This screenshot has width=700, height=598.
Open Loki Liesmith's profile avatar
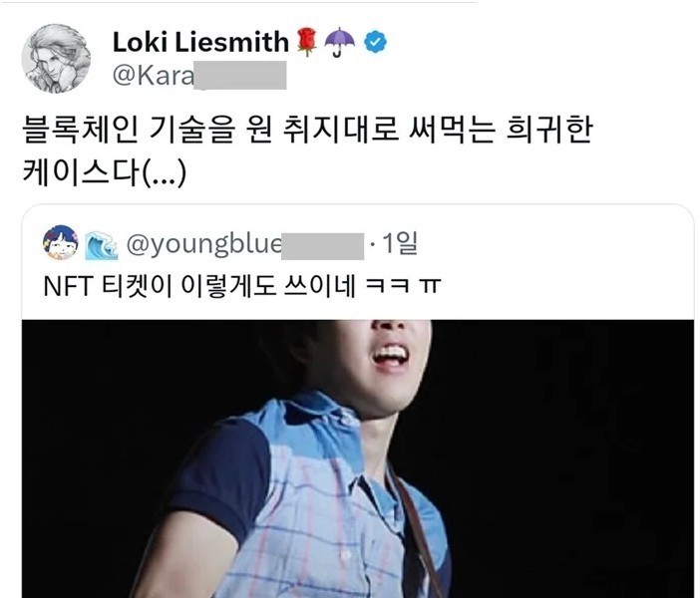[x=56, y=59]
